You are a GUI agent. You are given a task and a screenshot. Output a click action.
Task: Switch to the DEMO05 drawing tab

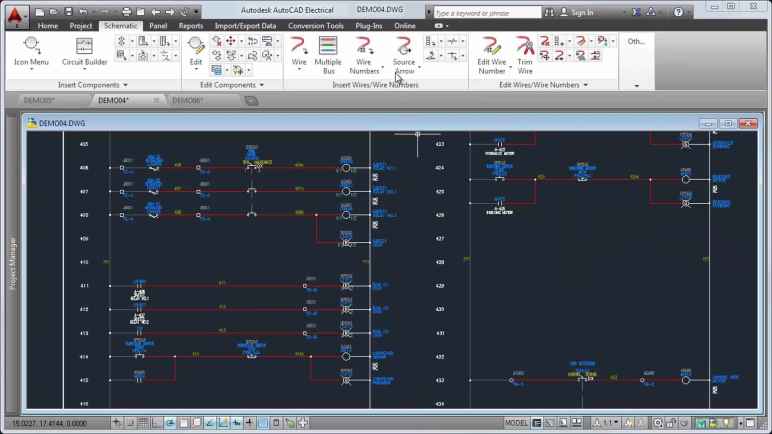click(39, 100)
